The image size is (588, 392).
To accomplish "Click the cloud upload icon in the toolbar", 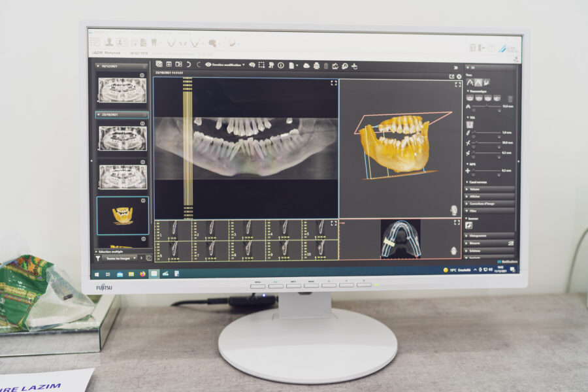I will [x=307, y=65].
